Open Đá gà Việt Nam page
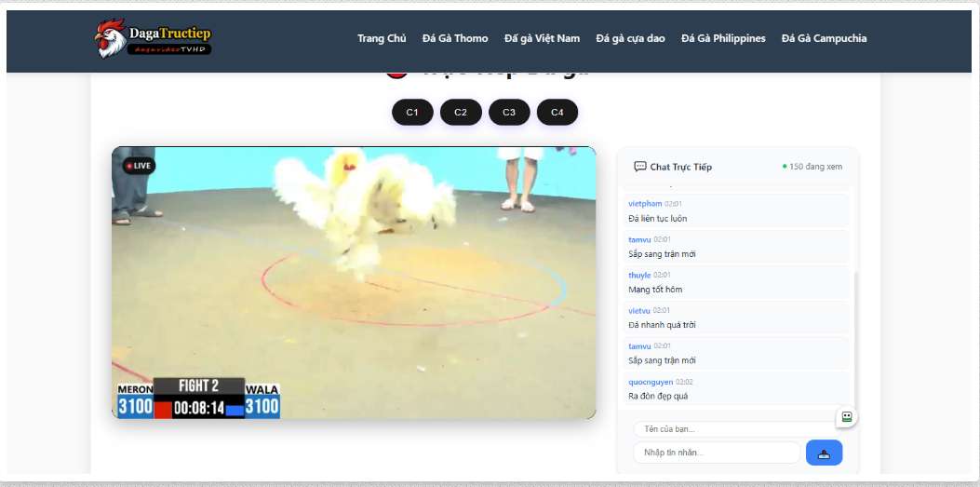 click(x=542, y=38)
